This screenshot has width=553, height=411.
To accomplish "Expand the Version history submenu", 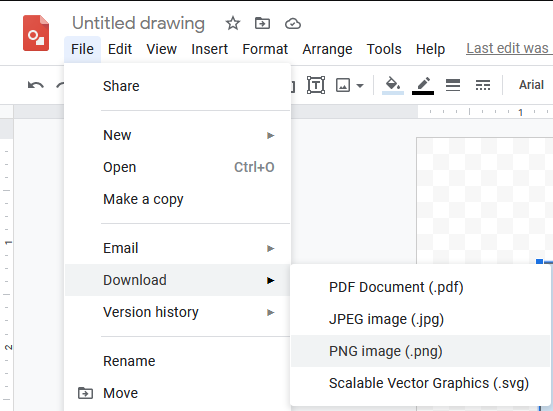I will pos(178,312).
